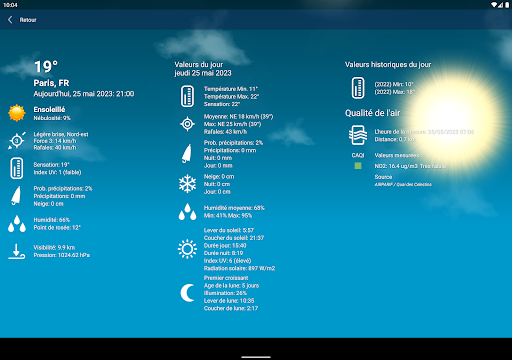Tap the orange sun icon beside Ensoleillé

(17, 113)
